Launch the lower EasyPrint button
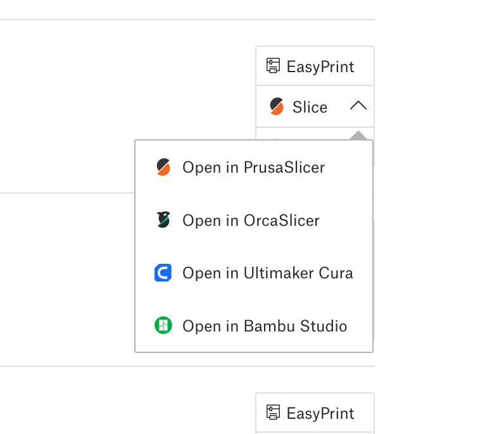 (x=315, y=412)
